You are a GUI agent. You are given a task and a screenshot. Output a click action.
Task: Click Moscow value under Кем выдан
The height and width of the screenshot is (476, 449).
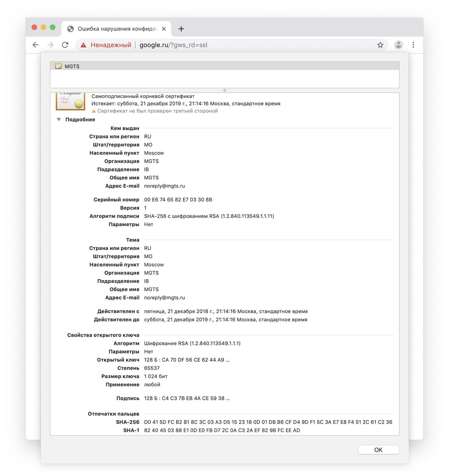(154, 153)
